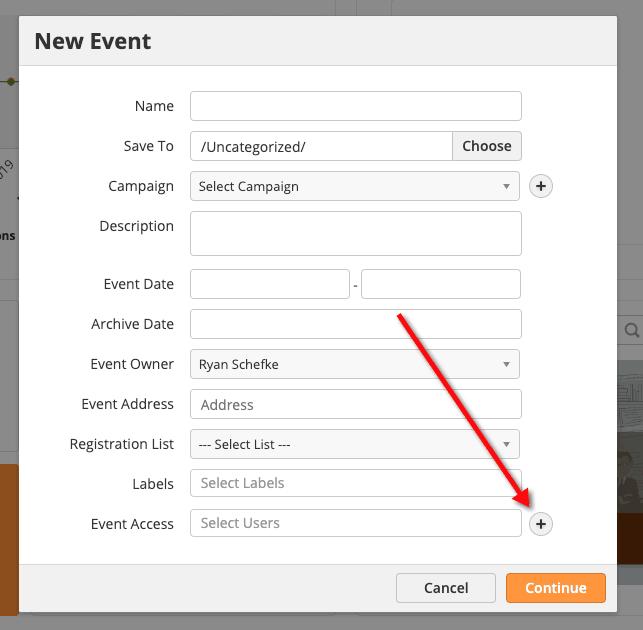The image size is (643, 630).
Task: Click the Event Access label
Action: point(132,524)
